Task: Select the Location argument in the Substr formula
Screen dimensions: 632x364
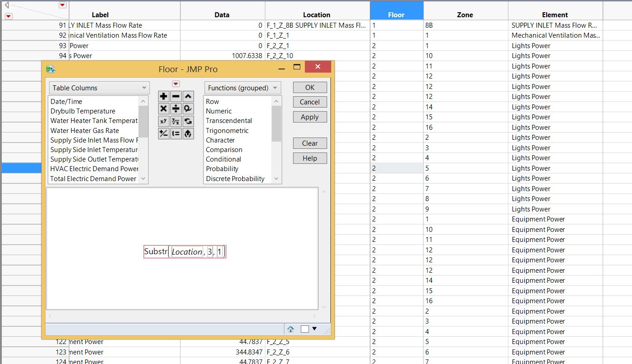Action: coord(187,252)
